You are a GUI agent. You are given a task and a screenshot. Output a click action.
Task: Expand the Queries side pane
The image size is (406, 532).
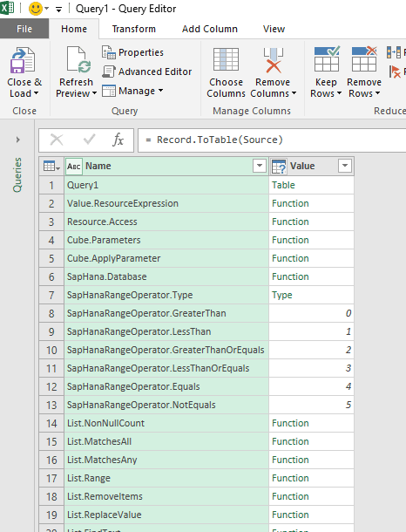point(18,140)
